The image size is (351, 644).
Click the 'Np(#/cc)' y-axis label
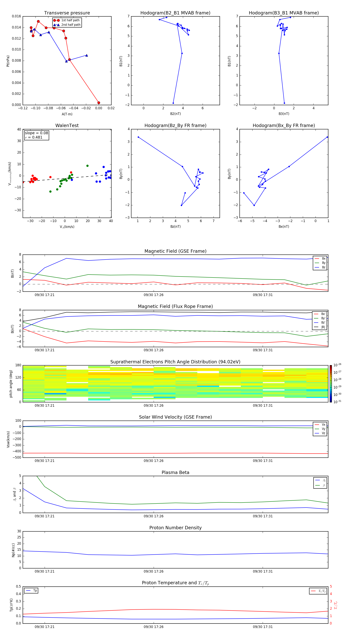13,550
